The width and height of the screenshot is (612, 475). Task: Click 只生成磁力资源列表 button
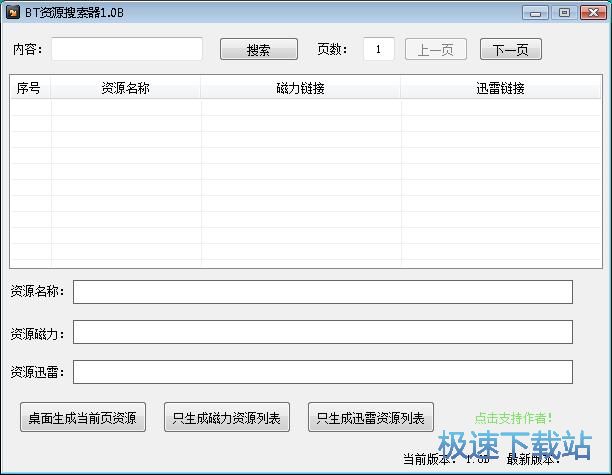[227, 417]
